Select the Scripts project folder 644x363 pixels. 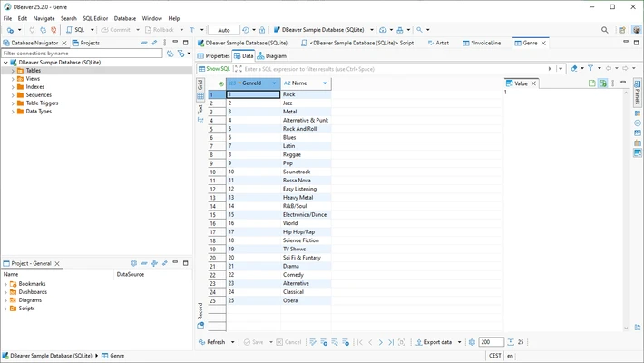[x=26, y=309]
